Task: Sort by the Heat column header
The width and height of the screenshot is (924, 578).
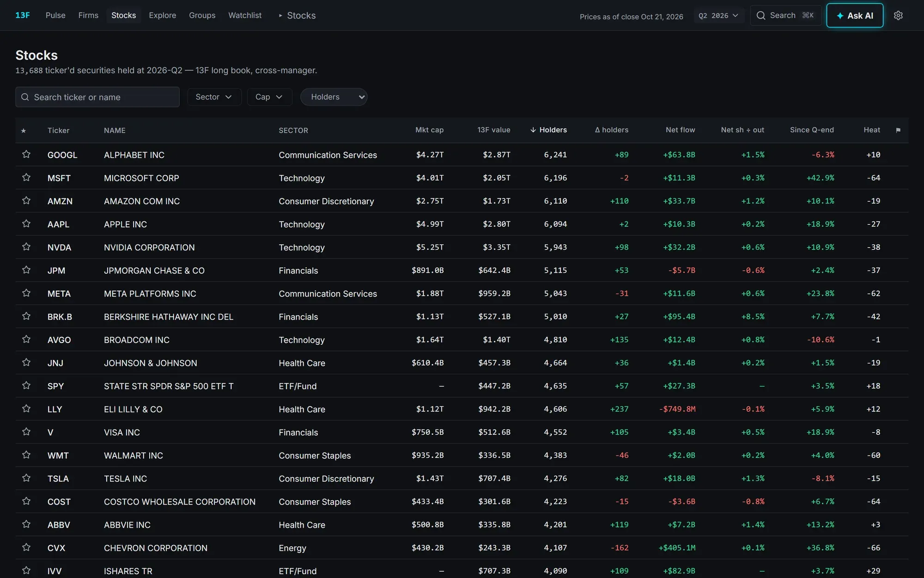Action: tap(872, 130)
